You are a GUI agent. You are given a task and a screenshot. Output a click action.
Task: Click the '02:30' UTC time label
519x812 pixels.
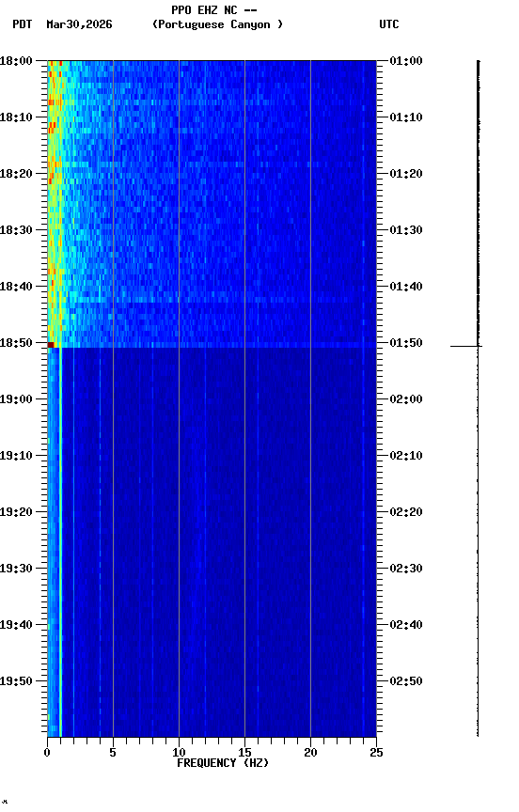coord(406,569)
